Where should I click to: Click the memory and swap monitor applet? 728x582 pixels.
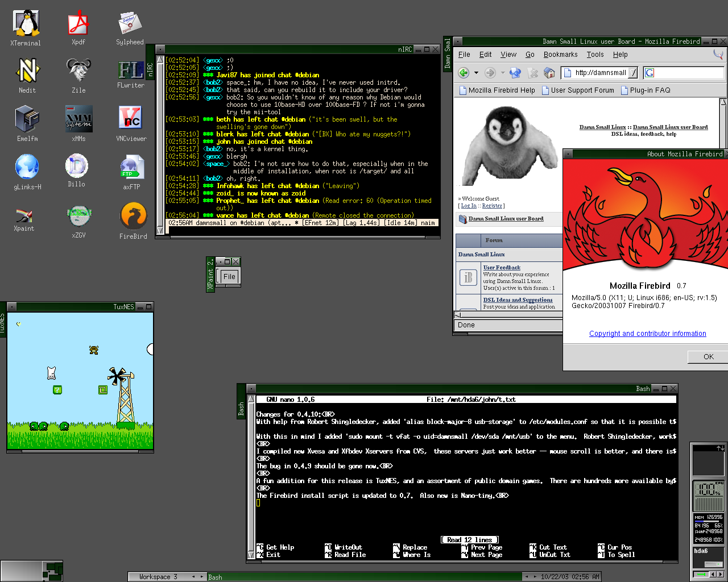(708, 529)
